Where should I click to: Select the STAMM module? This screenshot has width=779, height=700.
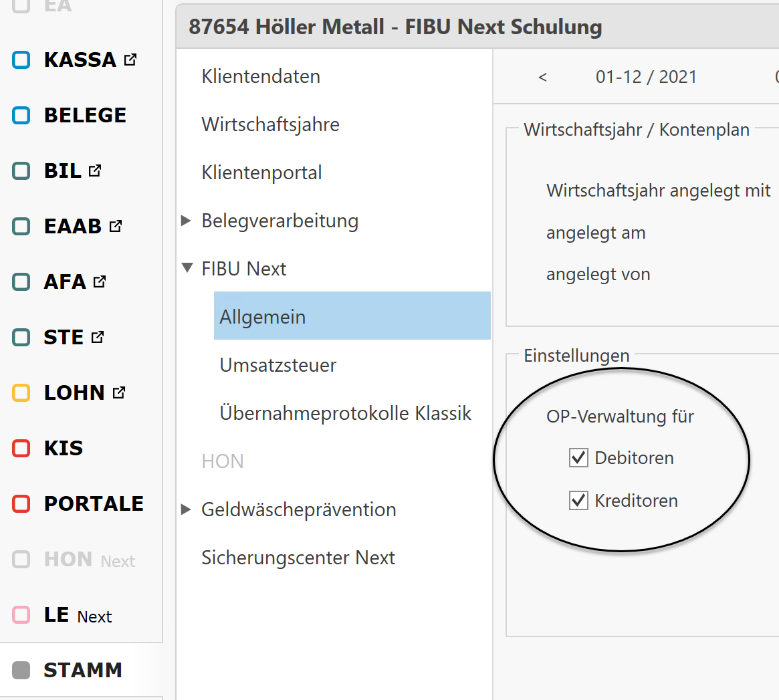[x=82, y=670]
